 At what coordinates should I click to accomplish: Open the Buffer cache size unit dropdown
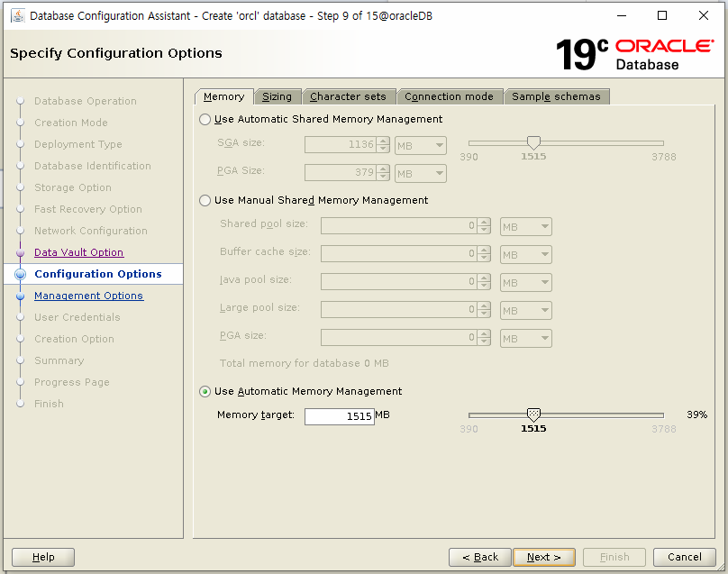pos(525,255)
